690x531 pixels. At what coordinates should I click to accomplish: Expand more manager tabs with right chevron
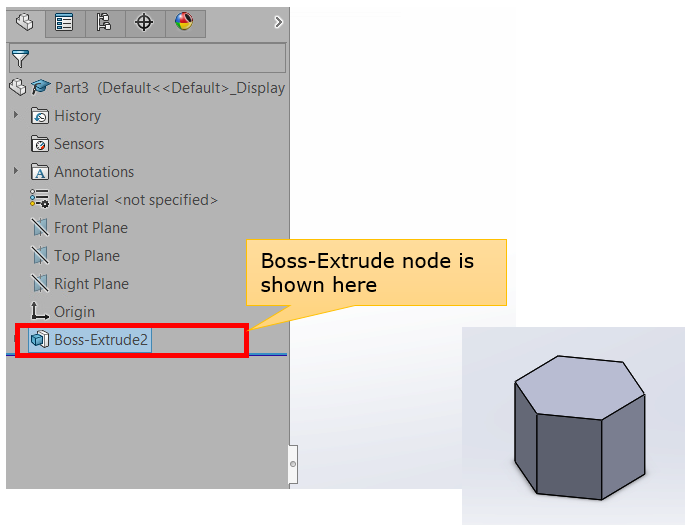[x=278, y=22]
